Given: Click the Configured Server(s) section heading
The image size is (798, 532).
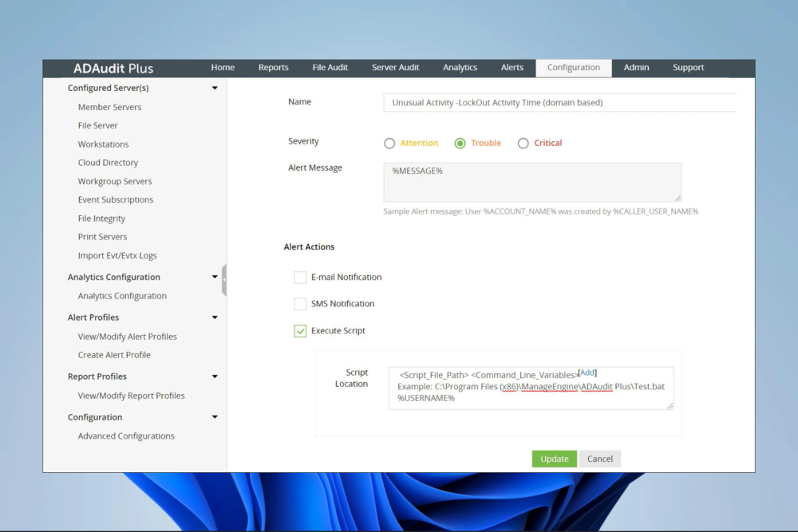Looking at the screenshot, I should (x=108, y=88).
